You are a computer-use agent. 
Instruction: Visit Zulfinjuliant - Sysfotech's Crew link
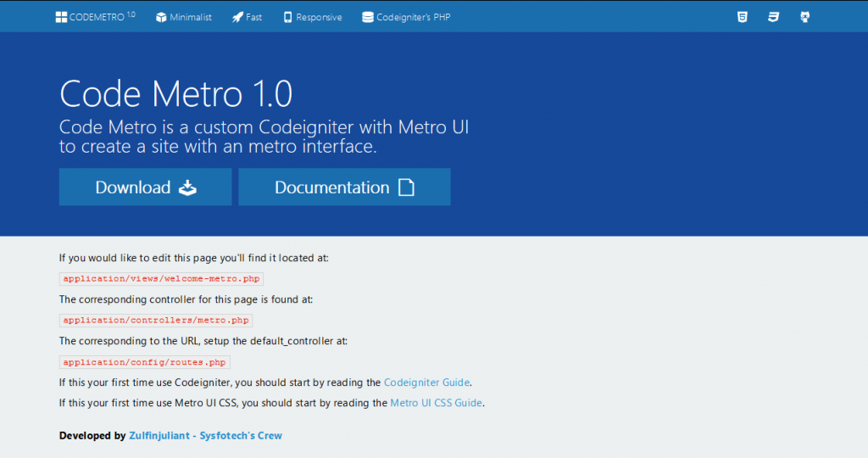[205, 435]
